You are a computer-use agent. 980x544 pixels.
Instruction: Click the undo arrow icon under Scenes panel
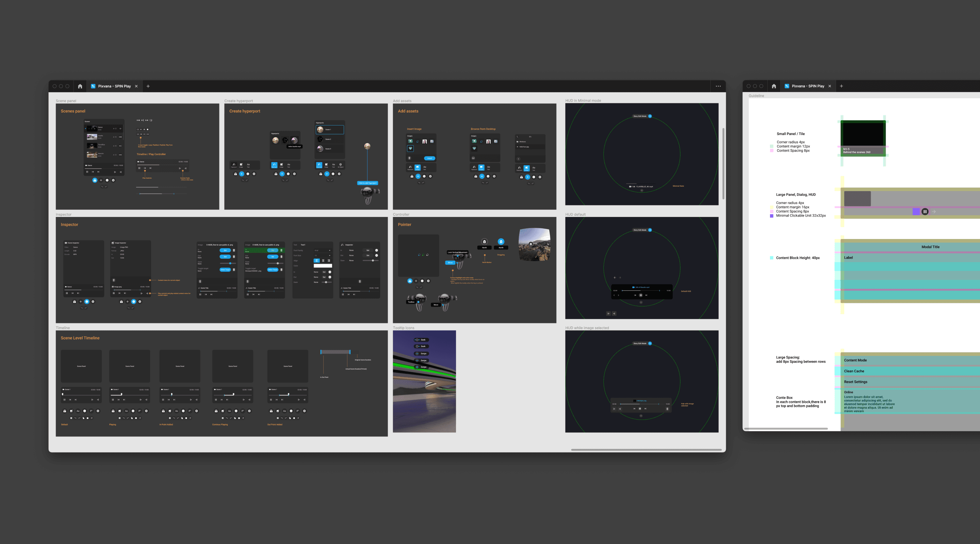[102, 187]
